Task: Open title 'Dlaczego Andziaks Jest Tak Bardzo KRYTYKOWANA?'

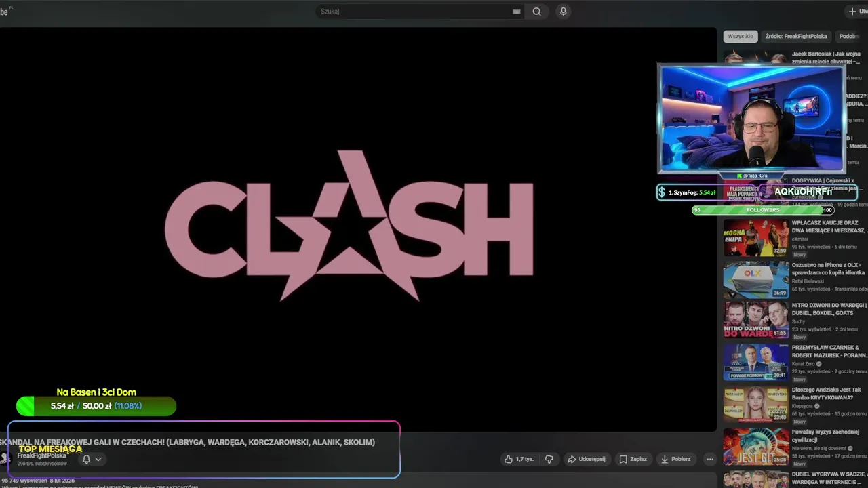Action: [x=826, y=394]
